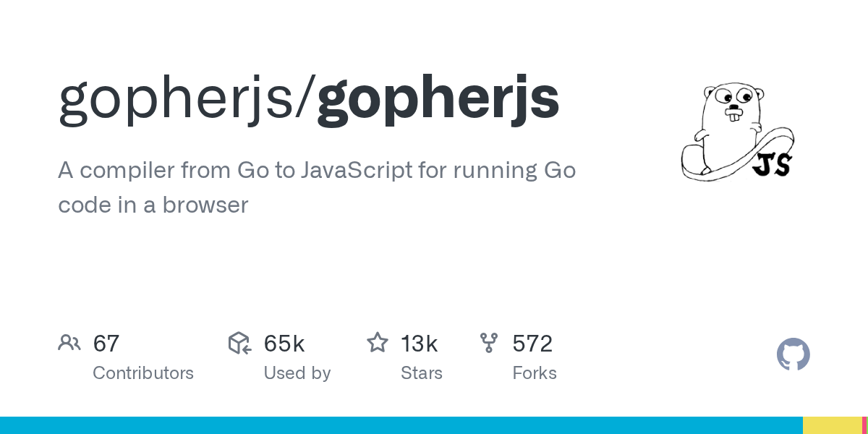868x434 pixels.
Task: Select the Used by label
Action: 297,373
